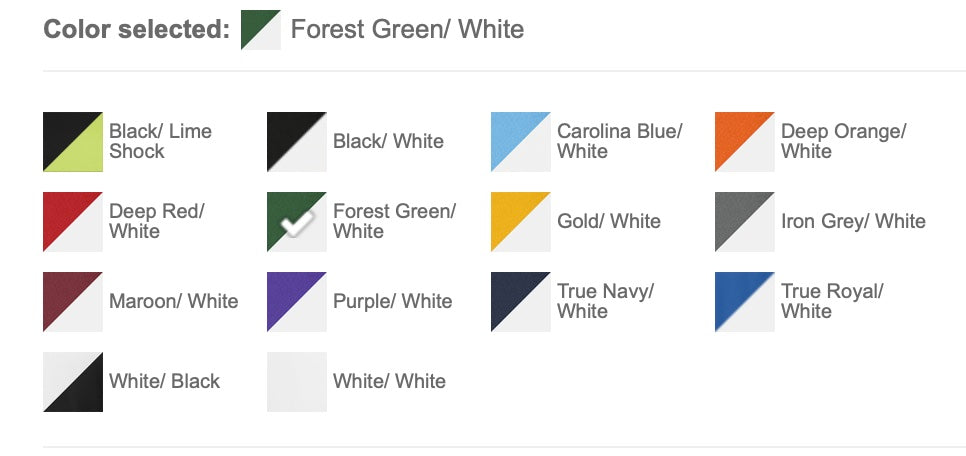Click the checked Forest Green/ White swatch
The image size is (966, 456).
pyautogui.click(x=297, y=221)
